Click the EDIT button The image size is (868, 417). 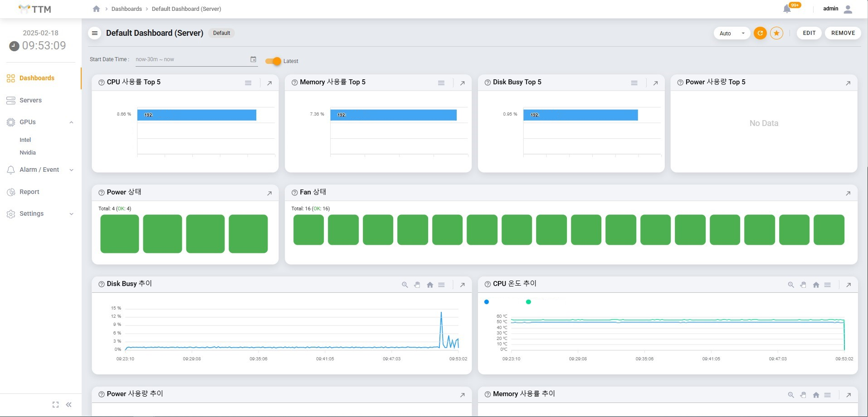tap(809, 33)
